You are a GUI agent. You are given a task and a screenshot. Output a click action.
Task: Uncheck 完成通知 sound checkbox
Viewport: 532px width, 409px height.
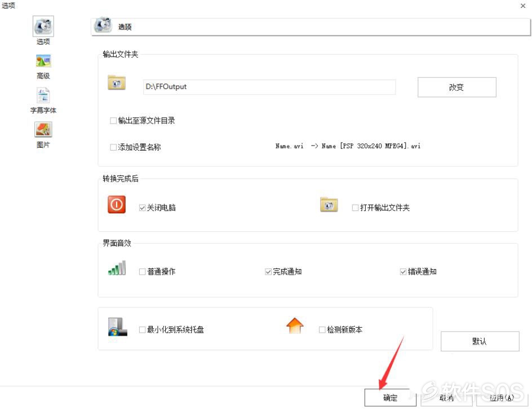pyautogui.click(x=268, y=271)
